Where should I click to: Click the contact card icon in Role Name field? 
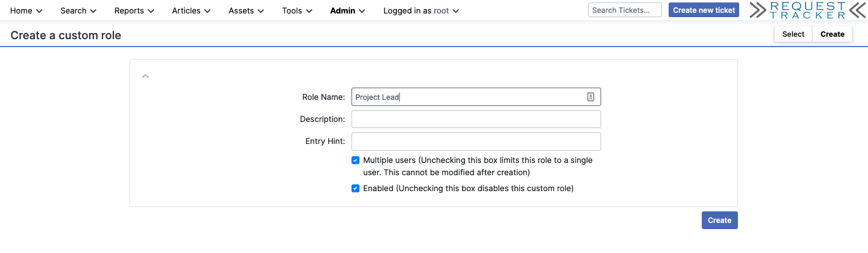click(x=591, y=97)
